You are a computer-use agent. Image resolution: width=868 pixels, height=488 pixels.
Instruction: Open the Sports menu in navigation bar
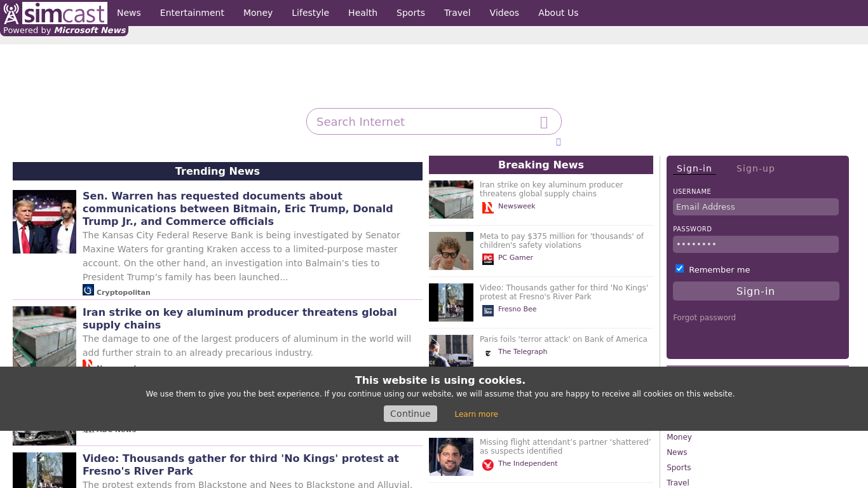pyautogui.click(x=410, y=13)
